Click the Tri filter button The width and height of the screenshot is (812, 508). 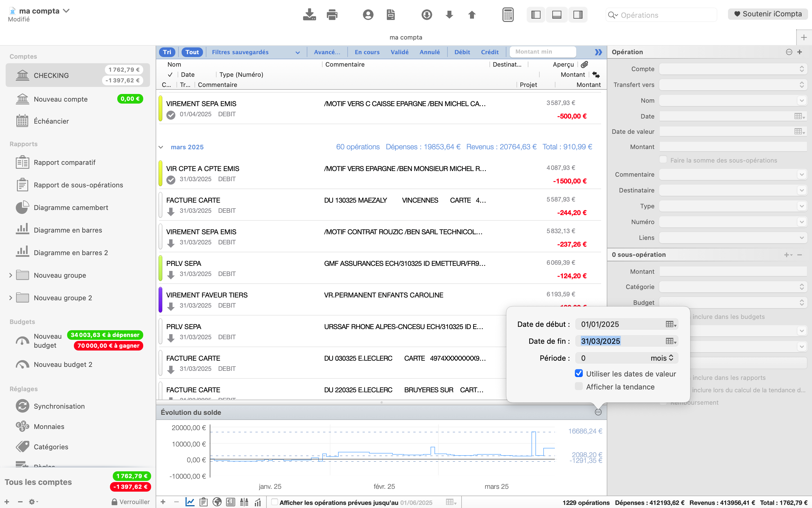[167, 52]
